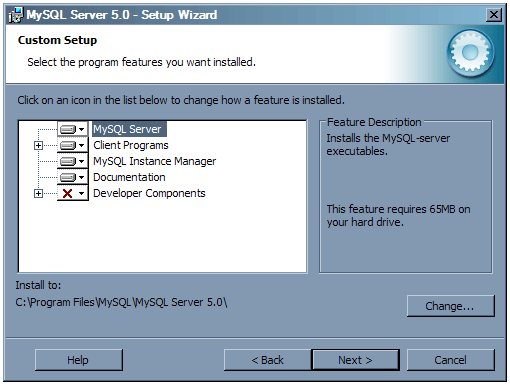Expand the Client Programs tree node

(38, 146)
